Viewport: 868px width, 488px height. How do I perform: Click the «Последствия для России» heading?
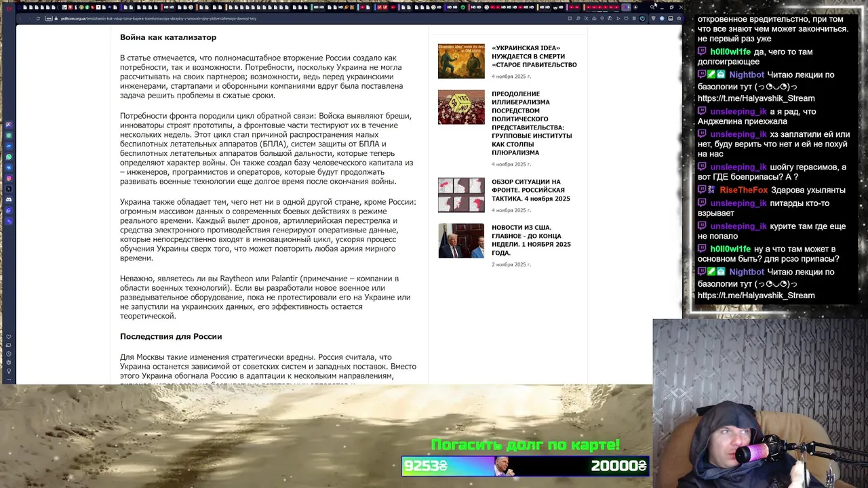171,336
